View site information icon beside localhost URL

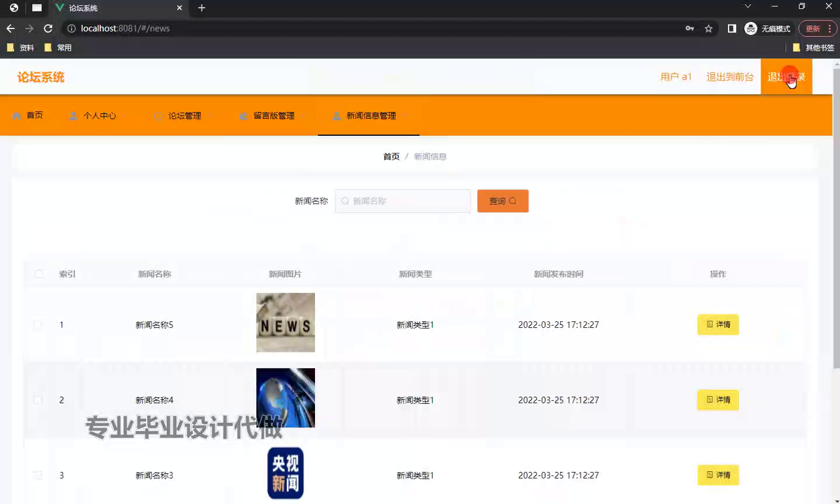tap(71, 29)
